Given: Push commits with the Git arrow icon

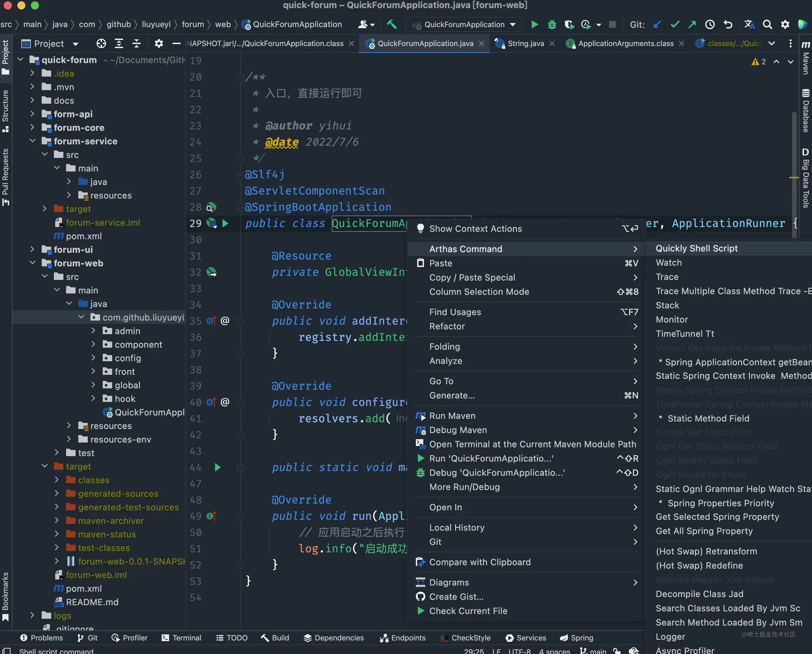Looking at the screenshot, I should tap(692, 24).
